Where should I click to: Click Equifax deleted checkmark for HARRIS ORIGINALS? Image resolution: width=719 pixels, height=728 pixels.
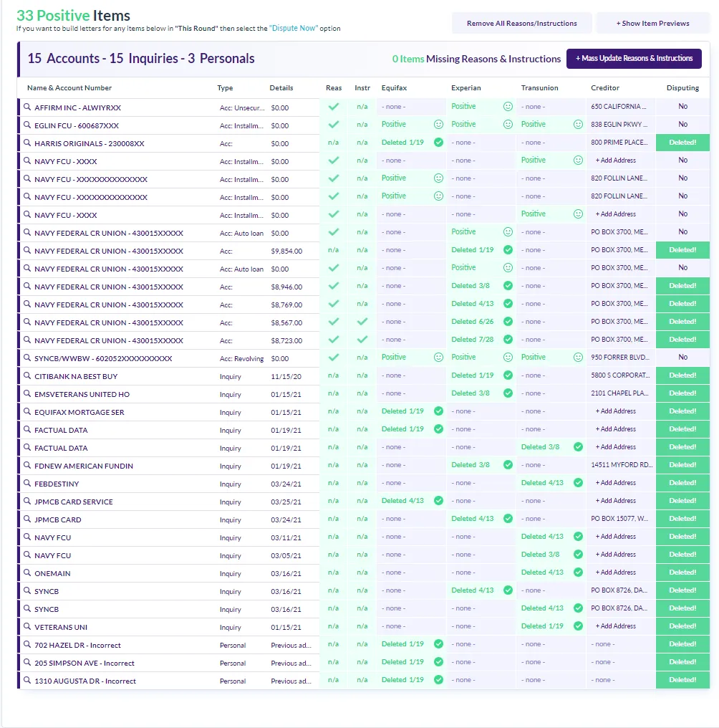point(439,143)
